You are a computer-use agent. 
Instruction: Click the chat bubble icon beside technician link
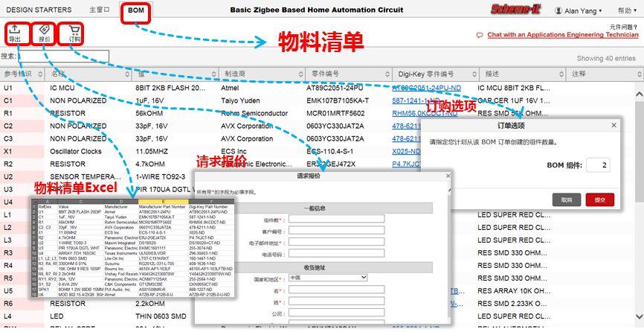(480, 35)
